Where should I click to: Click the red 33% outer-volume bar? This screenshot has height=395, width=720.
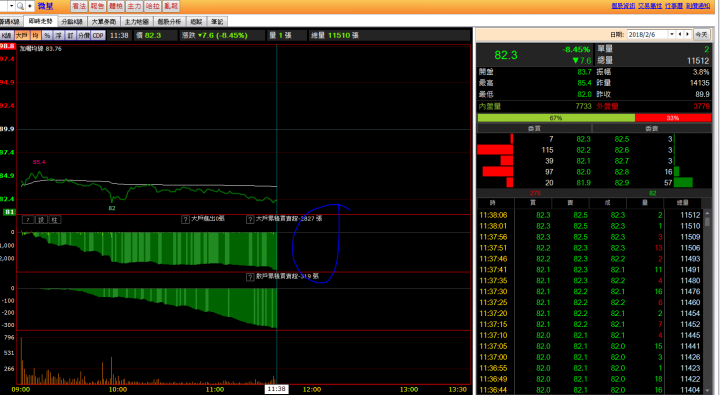(x=673, y=118)
